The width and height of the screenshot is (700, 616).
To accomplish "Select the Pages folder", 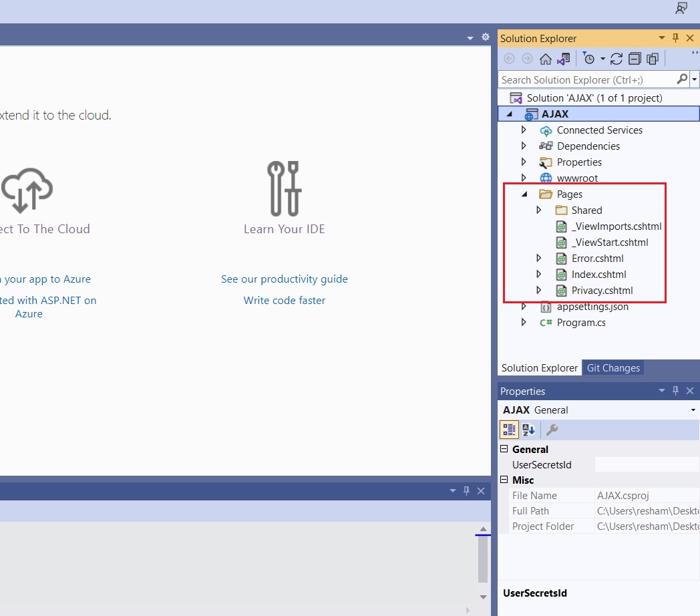I will [x=569, y=194].
